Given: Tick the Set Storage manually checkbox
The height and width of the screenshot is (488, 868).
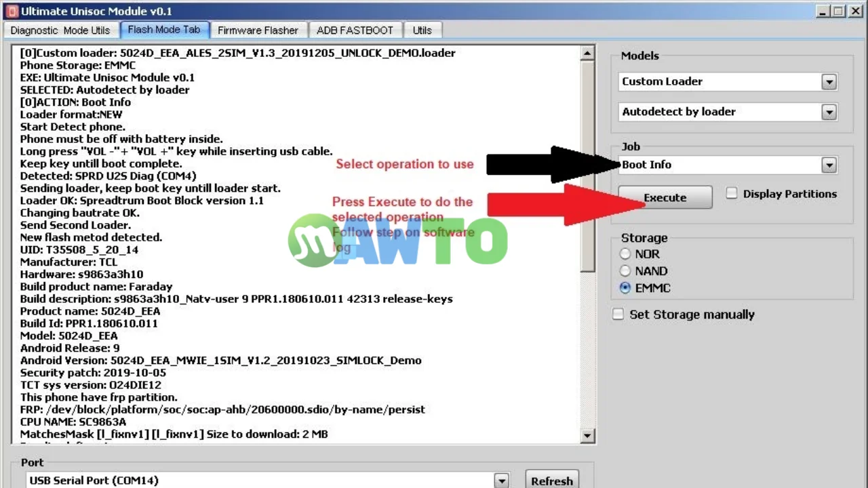Looking at the screenshot, I should 618,314.
